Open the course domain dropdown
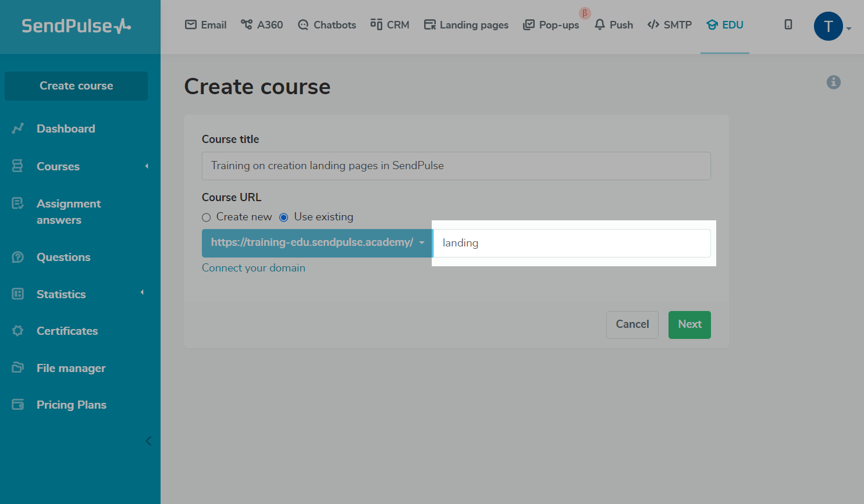 pos(317,243)
